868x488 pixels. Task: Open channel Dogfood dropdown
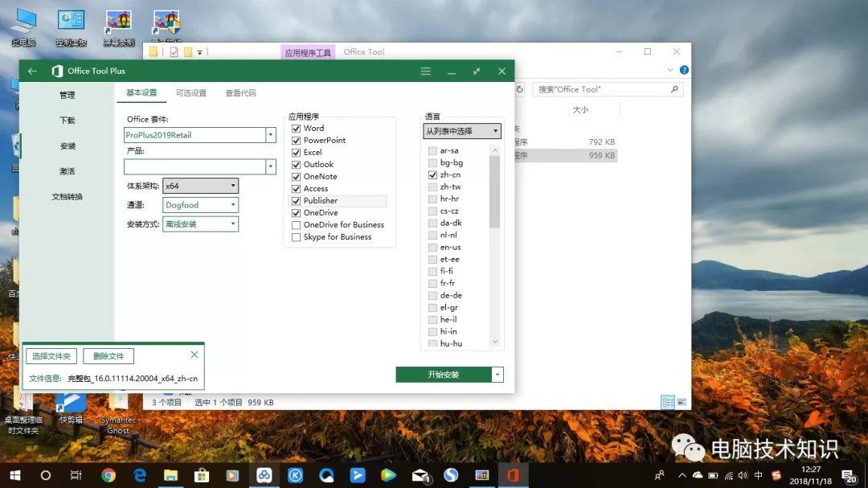click(200, 205)
